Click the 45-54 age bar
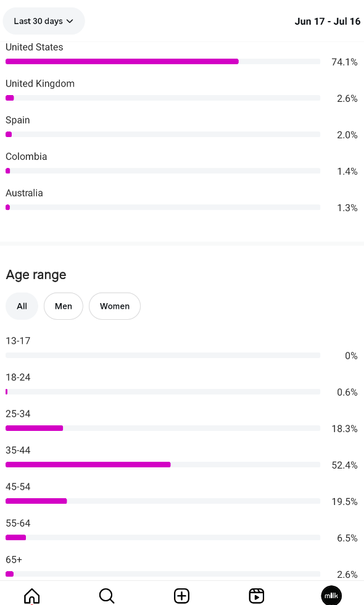The image size is (364, 605). click(x=163, y=501)
